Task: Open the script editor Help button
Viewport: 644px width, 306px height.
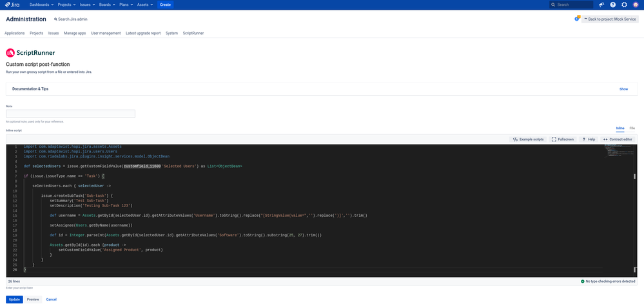Action: 589,139
